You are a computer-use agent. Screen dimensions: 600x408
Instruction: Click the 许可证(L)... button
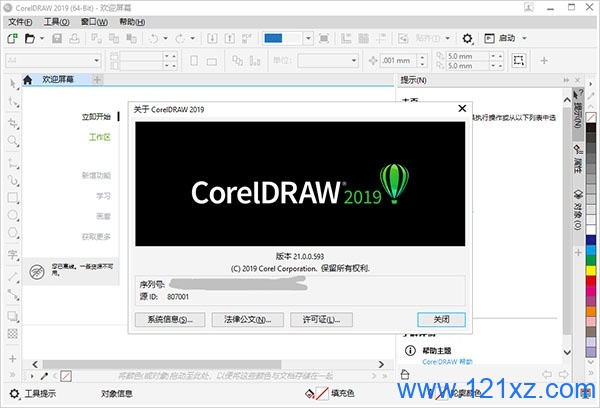pos(321,320)
